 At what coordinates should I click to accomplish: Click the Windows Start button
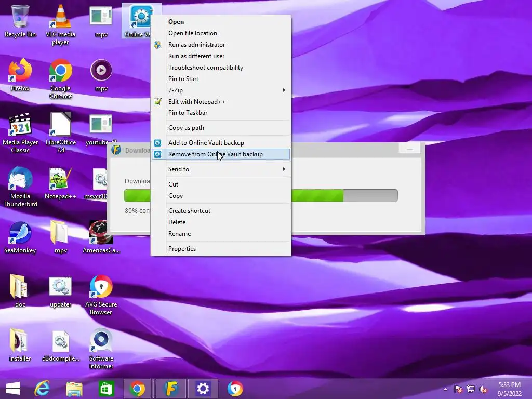(x=13, y=389)
